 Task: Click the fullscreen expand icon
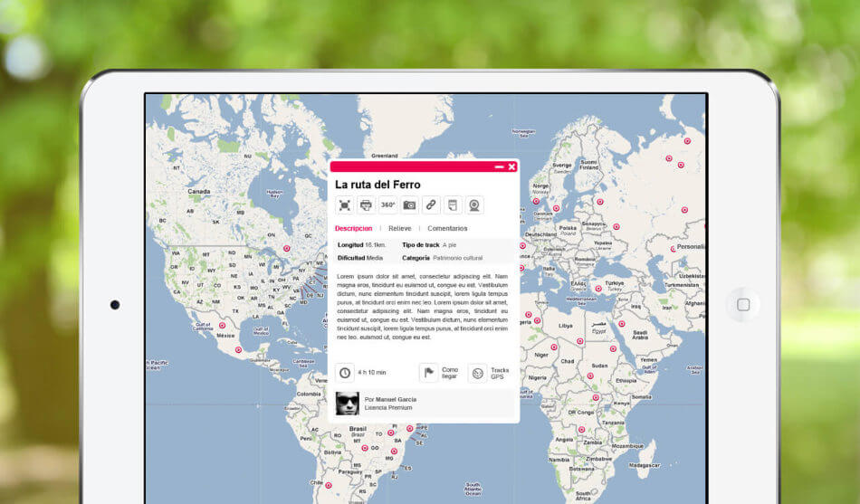click(x=345, y=205)
